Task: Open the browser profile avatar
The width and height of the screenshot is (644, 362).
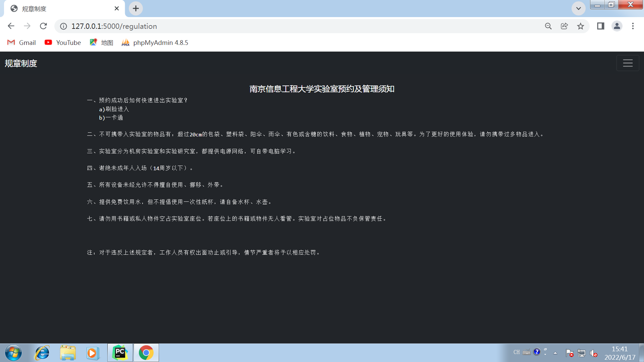Action: [x=617, y=26]
